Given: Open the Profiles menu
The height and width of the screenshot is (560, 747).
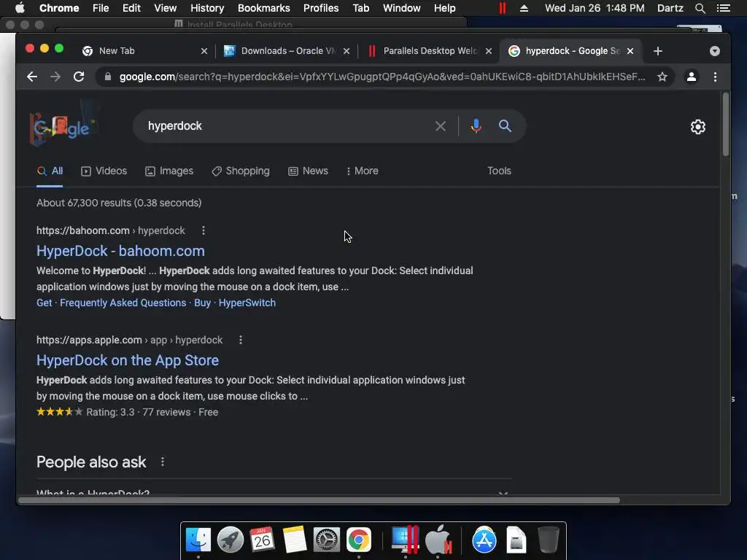Looking at the screenshot, I should pyautogui.click(x=321, y=8).
